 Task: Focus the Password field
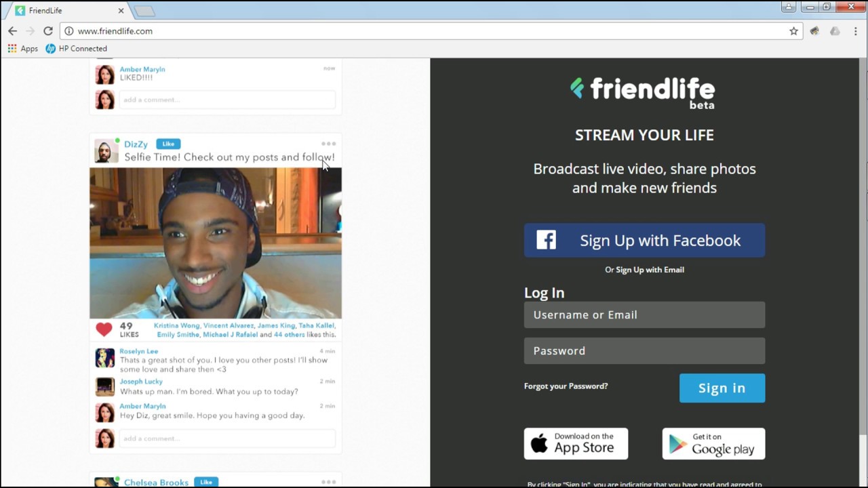644,351
